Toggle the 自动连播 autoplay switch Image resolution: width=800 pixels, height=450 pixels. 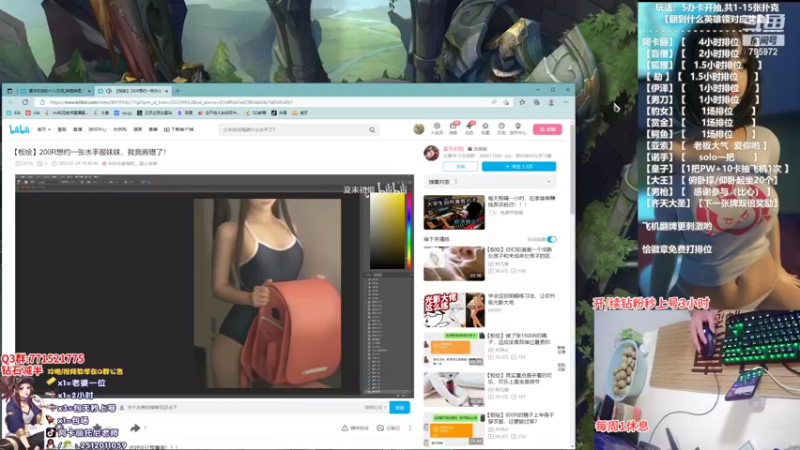click(x=552, y=239)
